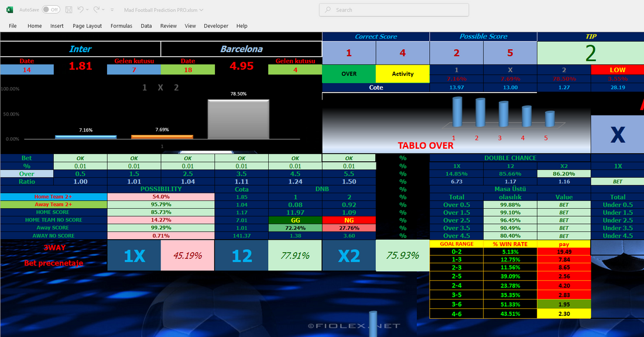Open the Undo history dropdown arrow
Screen dimensions: 644x337
pyautogui.click(x=87, y=10)
